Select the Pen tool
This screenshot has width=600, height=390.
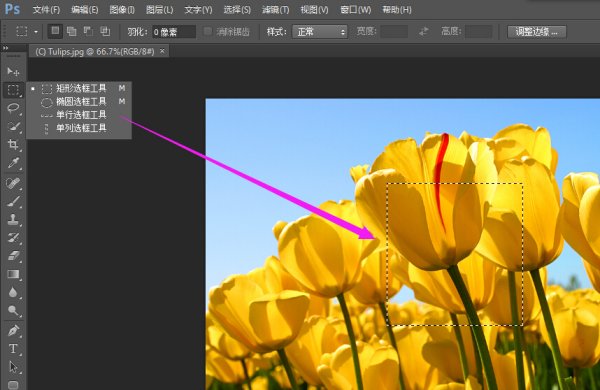point(13,330)
